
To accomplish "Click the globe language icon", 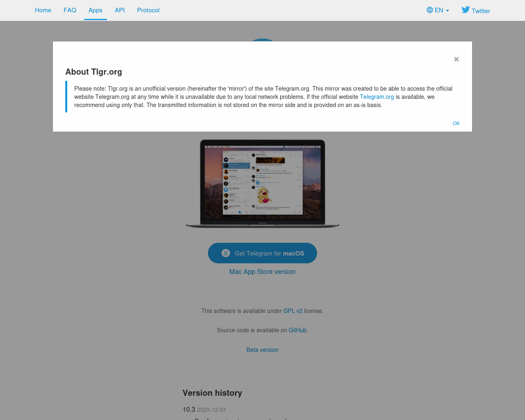I will pyautogui.click(x=430, y=10).
